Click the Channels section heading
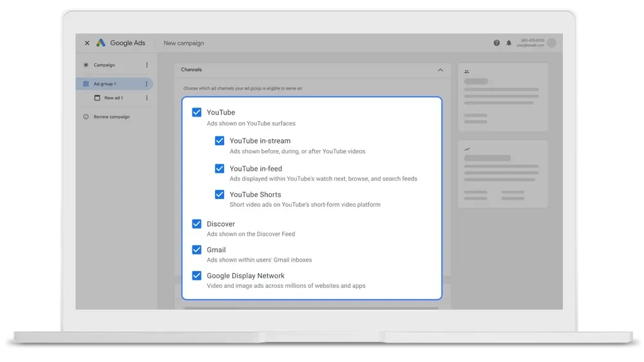This screenshot has height=362, width=644. coord(191,70)
